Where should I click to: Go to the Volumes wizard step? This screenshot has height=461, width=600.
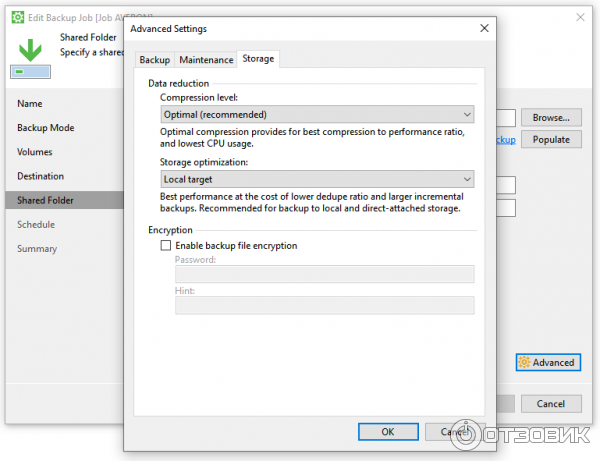[34, 152]
